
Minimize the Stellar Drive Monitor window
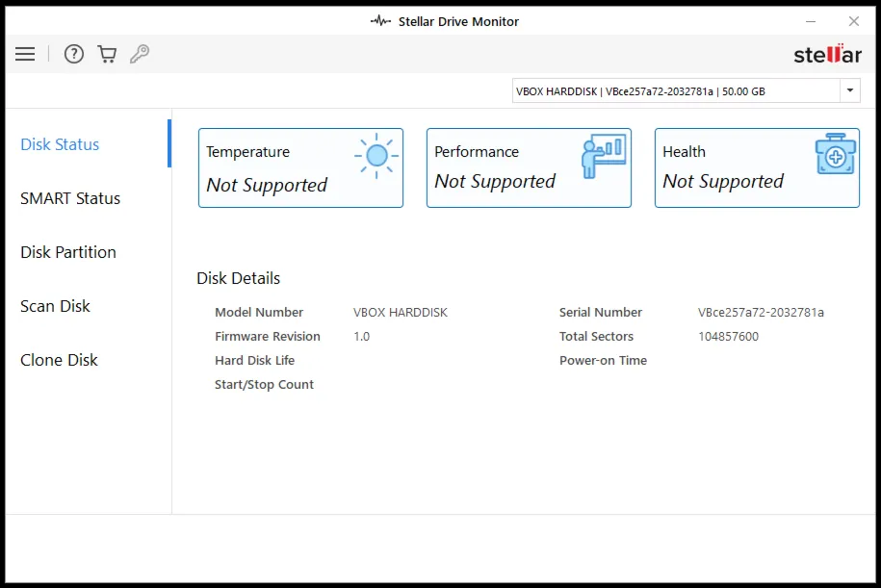(x=810, y=21)
